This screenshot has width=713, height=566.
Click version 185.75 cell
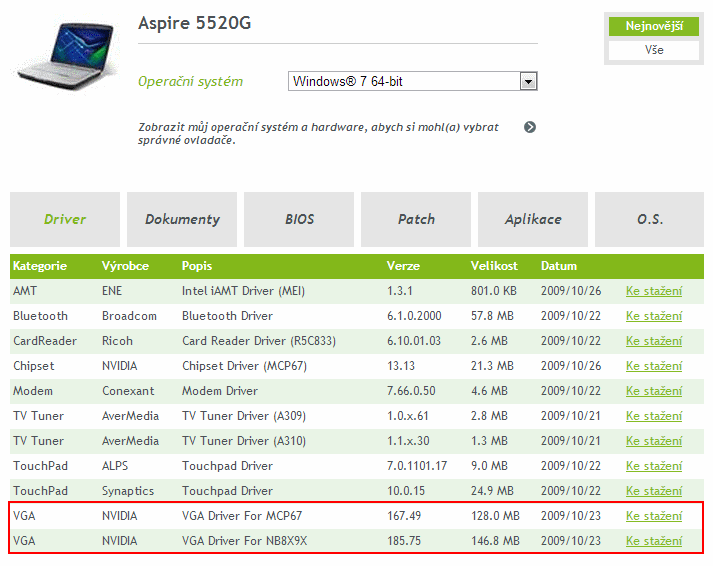click(x=404, y=541)
